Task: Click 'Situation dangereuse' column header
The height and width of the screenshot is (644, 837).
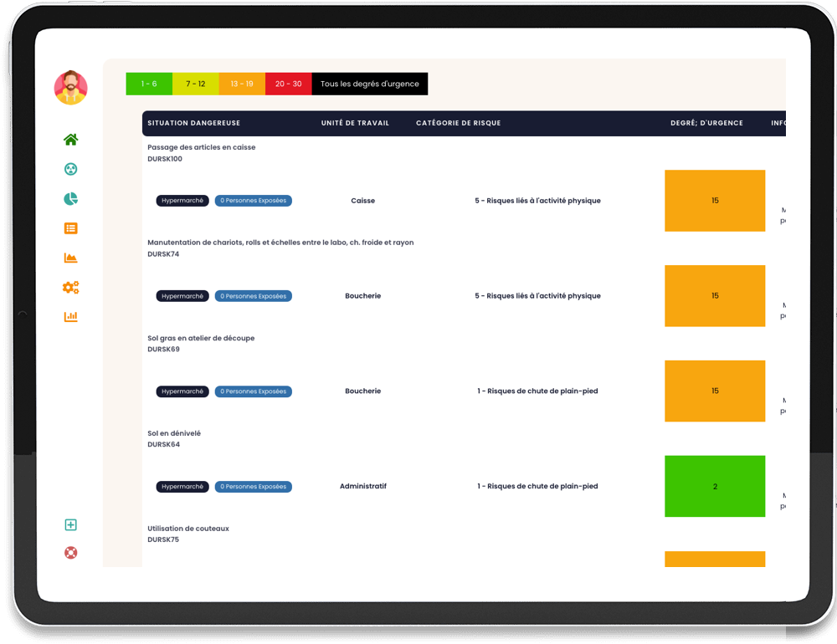Action: pos(193,123)
